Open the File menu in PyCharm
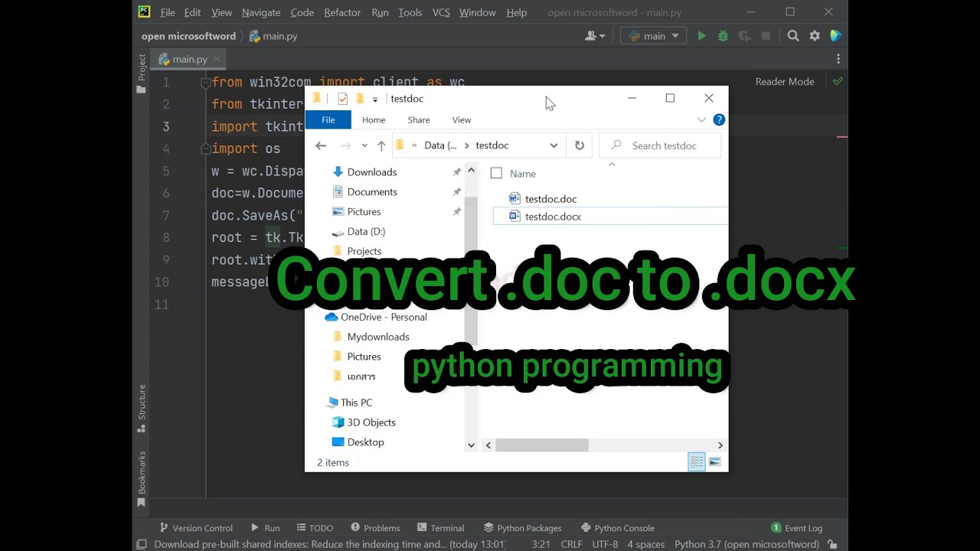This screenshot has width=980, height=551. [x=168, y=12]
